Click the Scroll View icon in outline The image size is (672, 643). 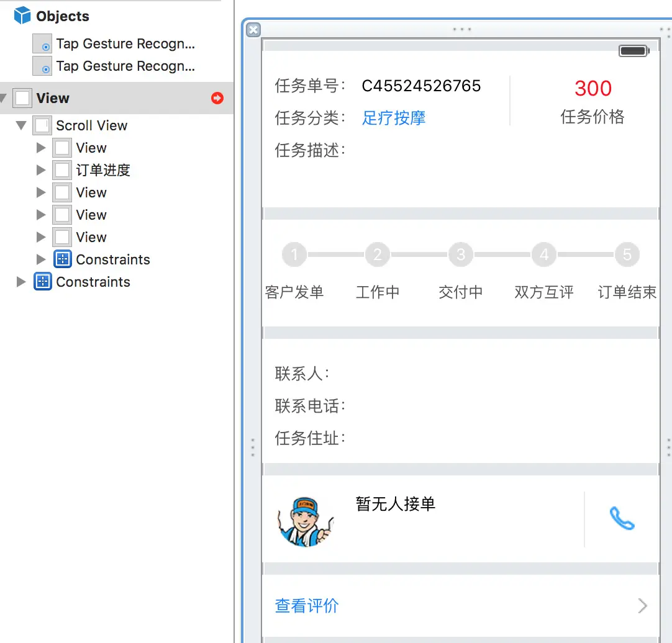pyautogui.click(x=42, y=125)
